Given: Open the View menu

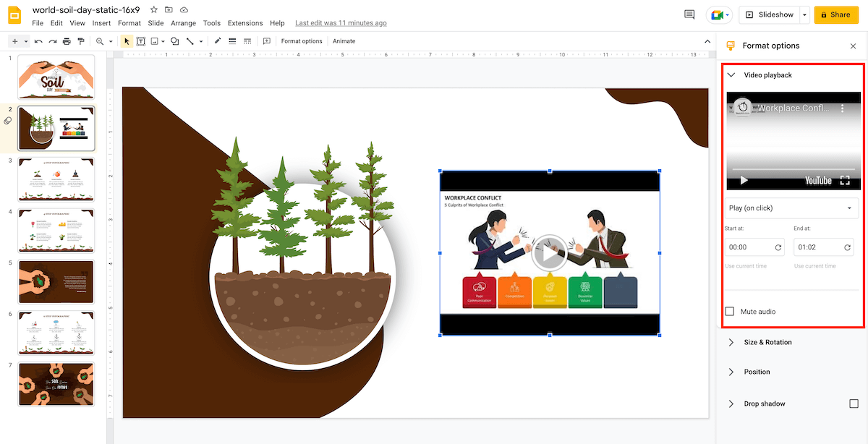Looking at the screenshot, I should pos(77,23).
